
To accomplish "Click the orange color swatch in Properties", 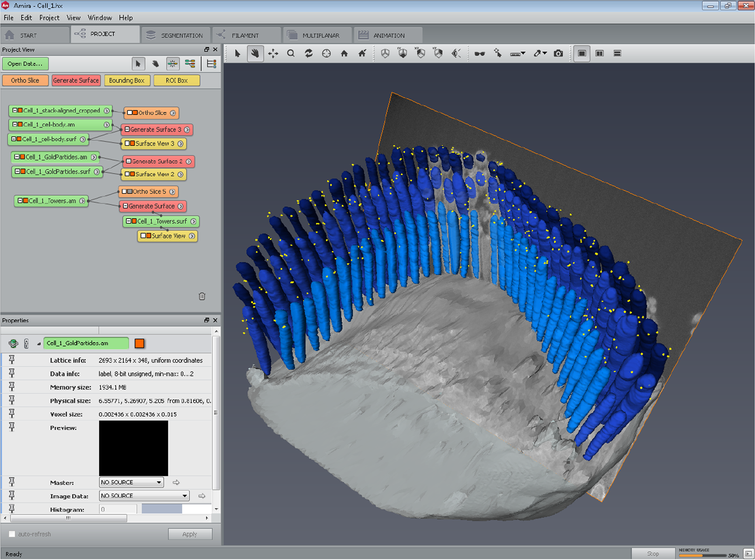I will 139,343.
